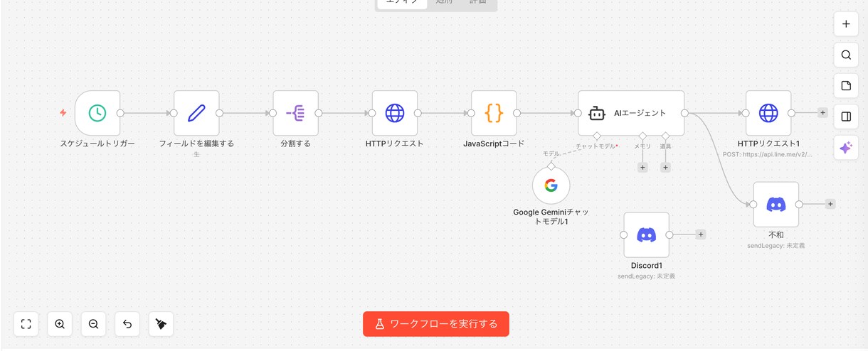Select the AIエージェント robot node
Screen dimensions: 868x351
tap(631, 113)
